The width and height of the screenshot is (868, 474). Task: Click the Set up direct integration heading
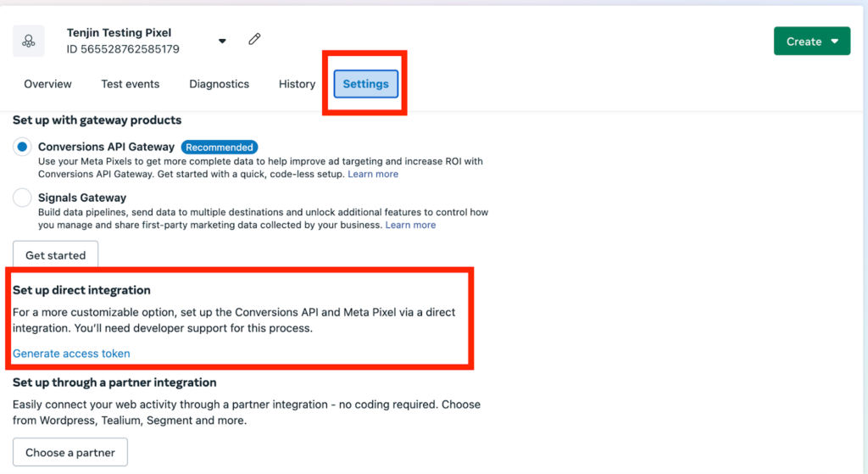[81, 290]
